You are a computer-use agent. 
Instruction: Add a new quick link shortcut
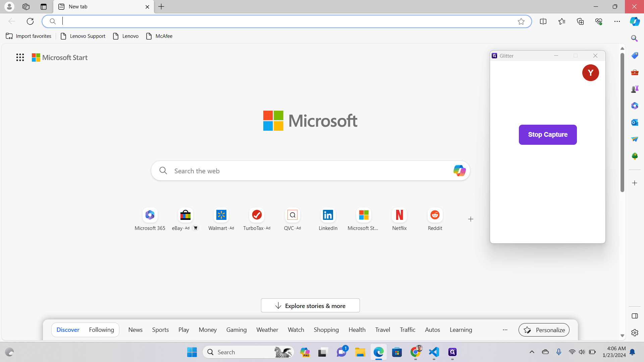coord(471,219)
